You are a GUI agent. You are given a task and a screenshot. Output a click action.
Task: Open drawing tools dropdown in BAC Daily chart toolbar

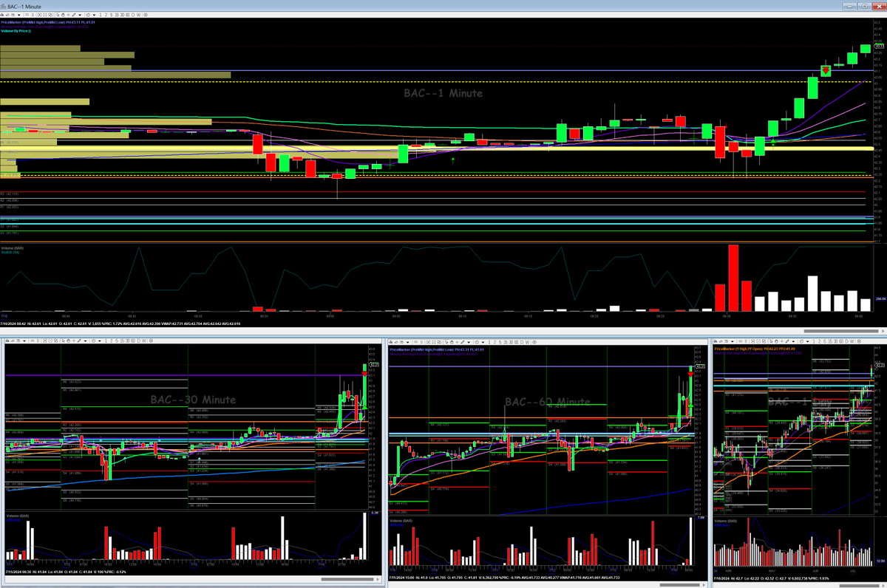tap(793, 341)
